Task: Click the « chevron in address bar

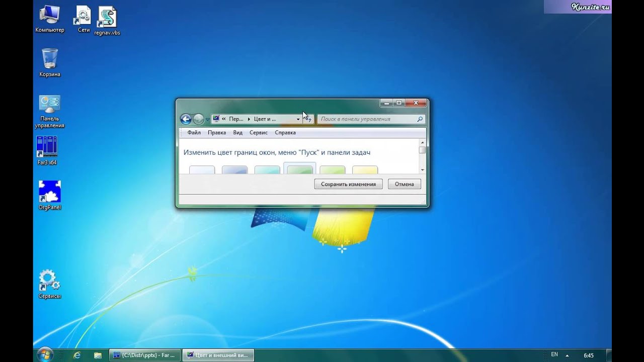Action: [x=223, y=119]
